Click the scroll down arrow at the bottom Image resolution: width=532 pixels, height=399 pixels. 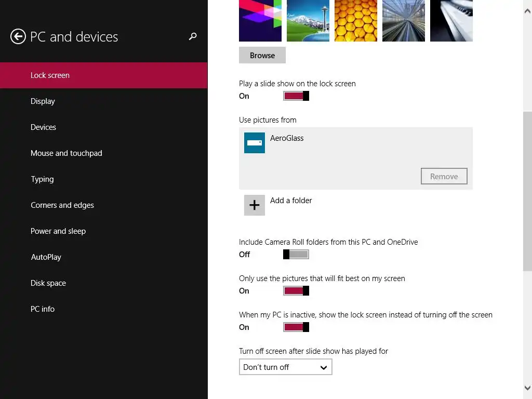tap(528, 388)
